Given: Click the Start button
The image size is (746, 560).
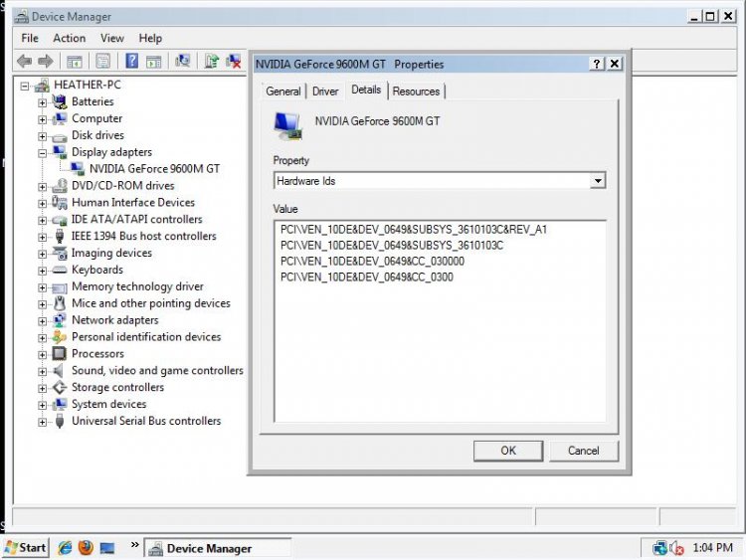Looking at the screenshot, I should (26, 548).
